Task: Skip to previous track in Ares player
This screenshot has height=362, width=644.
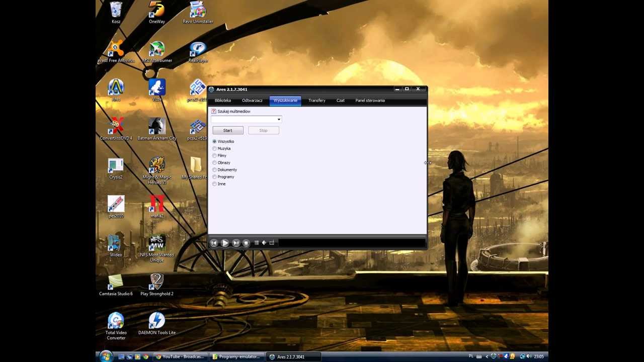Action: pyautogui.click(x=214, y=243)
